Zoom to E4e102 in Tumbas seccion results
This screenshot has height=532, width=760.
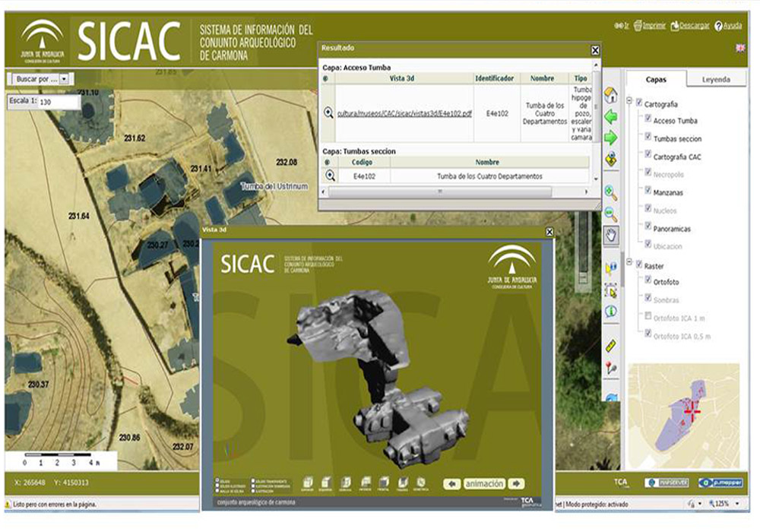pos(330,176)
